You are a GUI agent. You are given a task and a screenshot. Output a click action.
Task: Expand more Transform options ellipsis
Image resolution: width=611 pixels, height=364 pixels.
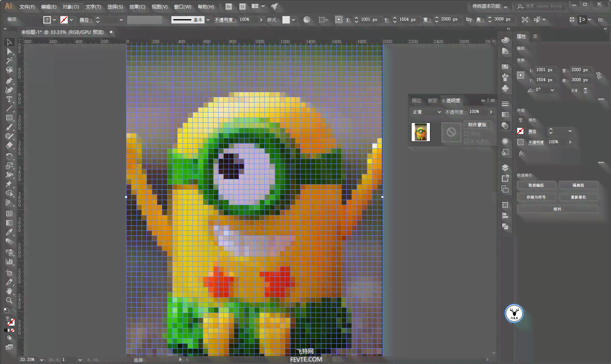point(601,99)
